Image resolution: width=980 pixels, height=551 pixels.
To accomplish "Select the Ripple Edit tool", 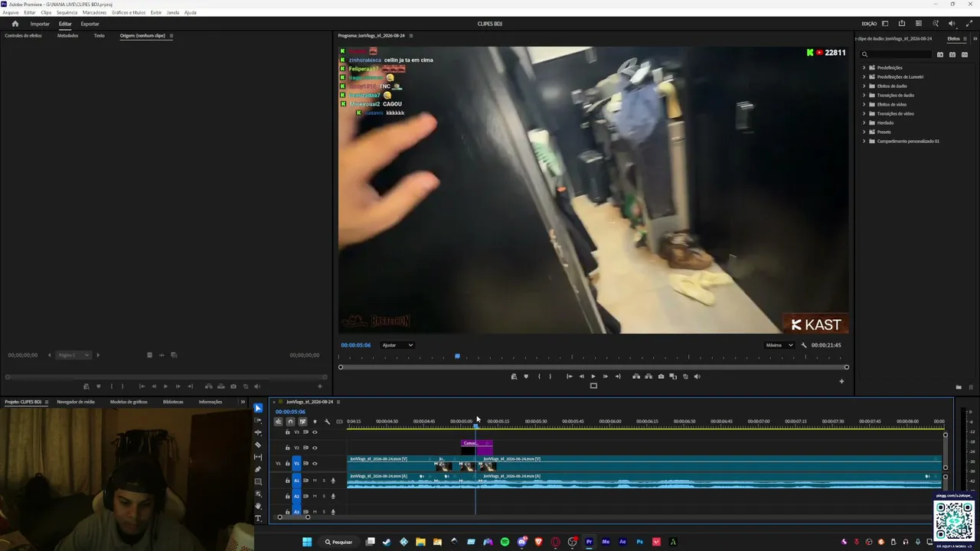I will point(258,432).
